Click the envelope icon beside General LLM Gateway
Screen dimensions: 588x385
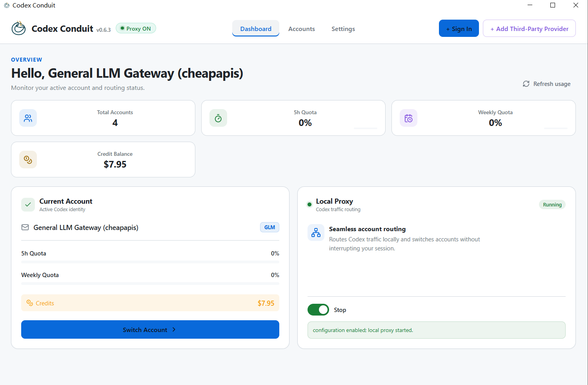click(25, 227)
